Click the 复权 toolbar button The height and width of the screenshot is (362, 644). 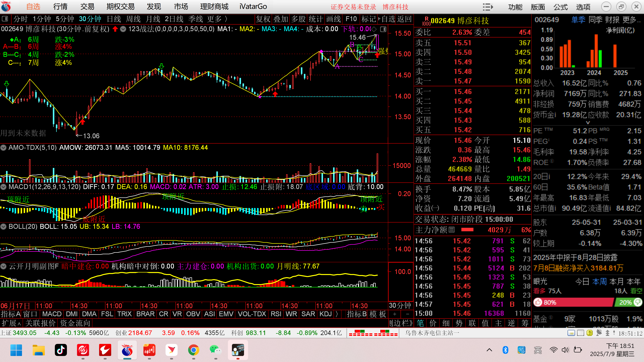point(263,19)
